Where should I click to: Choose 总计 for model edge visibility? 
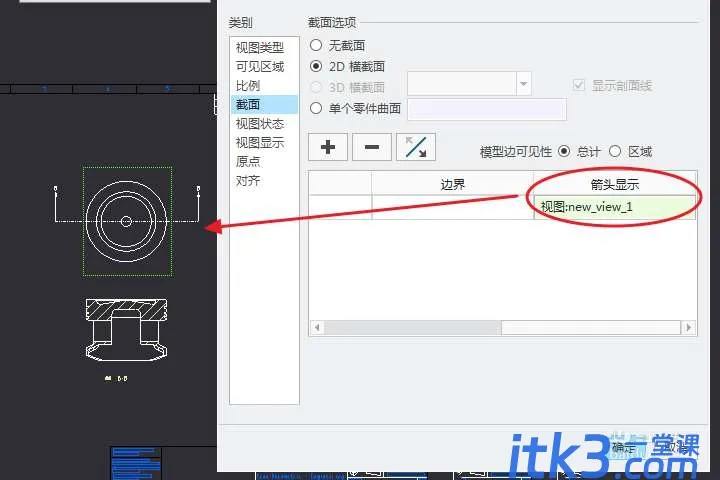(x=564, y=151)
